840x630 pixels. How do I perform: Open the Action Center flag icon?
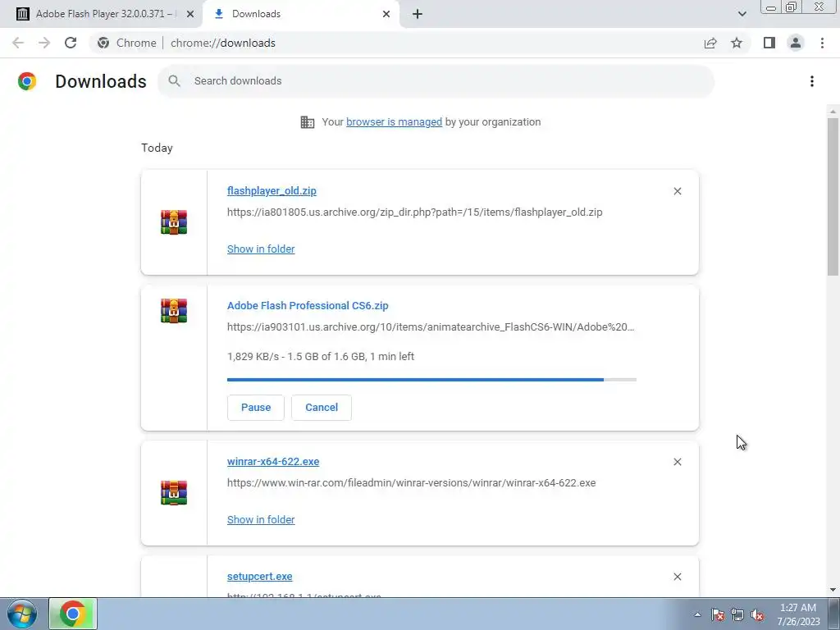(x=717, y=614)
